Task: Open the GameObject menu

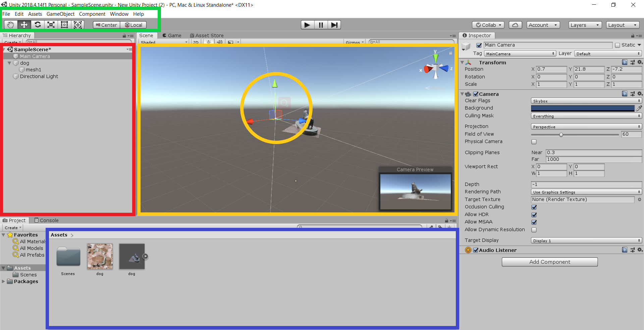Action: point(60,14)
